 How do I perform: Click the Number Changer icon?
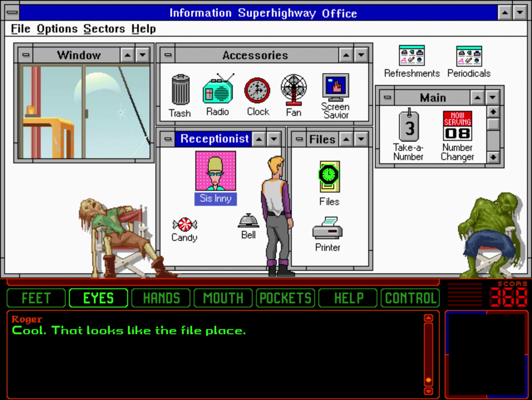(457, 126)
